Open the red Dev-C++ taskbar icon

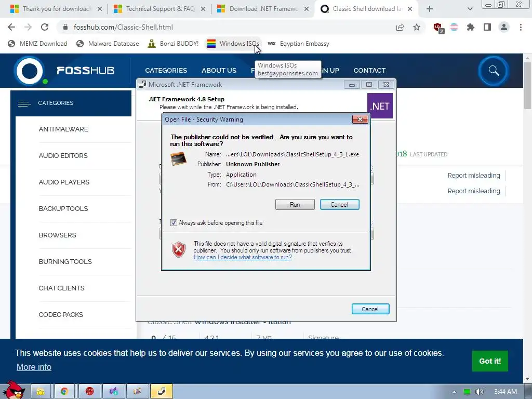pos(89,392)
